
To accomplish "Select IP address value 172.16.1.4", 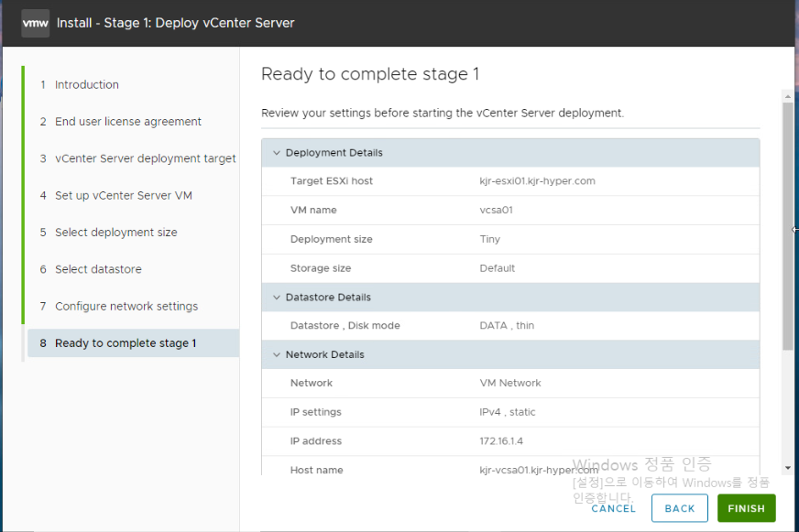I will point(501,441).
